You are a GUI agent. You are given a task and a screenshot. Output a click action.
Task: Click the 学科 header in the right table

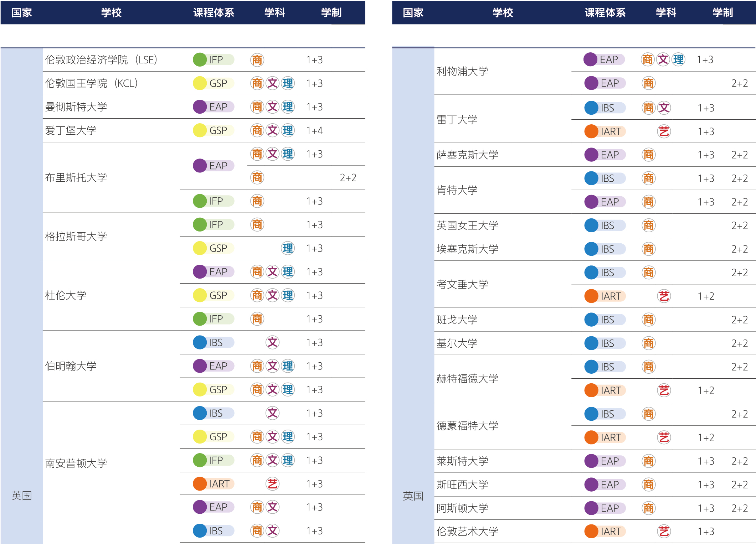tap(666, 12)
